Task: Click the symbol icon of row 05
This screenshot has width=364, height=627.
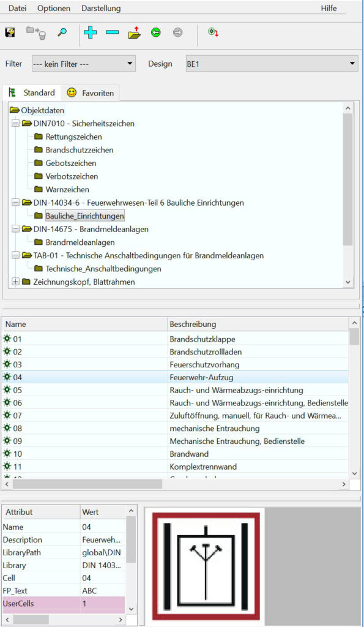Action: pyautogui.click(x=7, y=390)
